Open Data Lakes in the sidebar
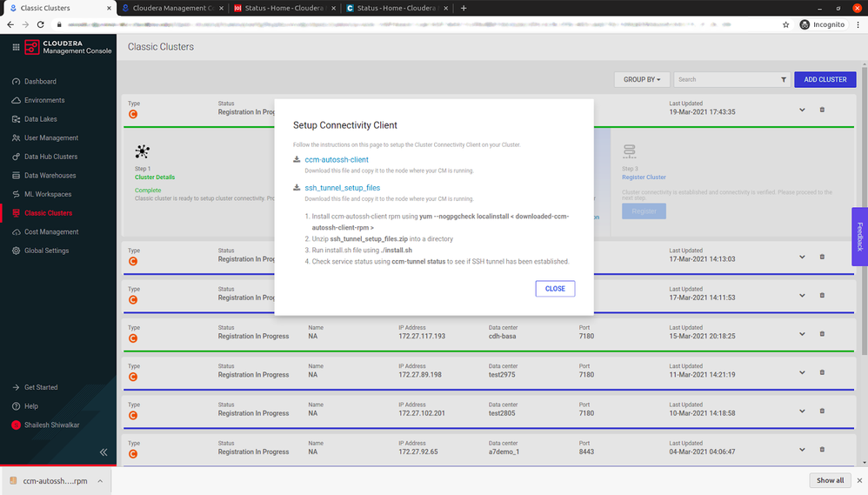Image resolution: width=868 pixels, height=495 pixels. [41, 119]
